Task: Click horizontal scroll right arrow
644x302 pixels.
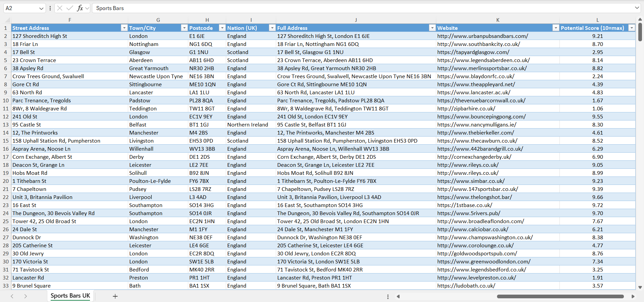Action: [x=633, y=296]
